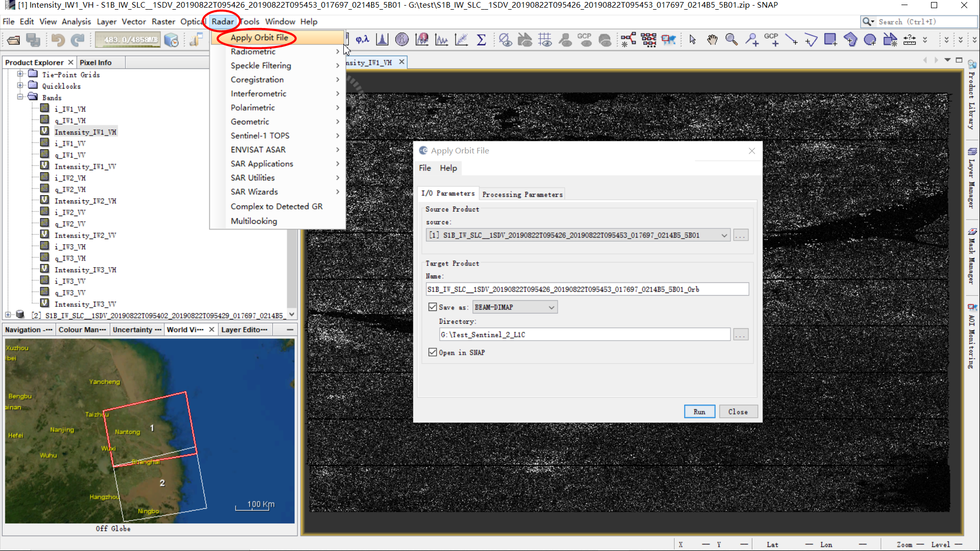This screenshot has height=551, width=980.
Task: Select the World View panel tab
Action: [185, 329]
